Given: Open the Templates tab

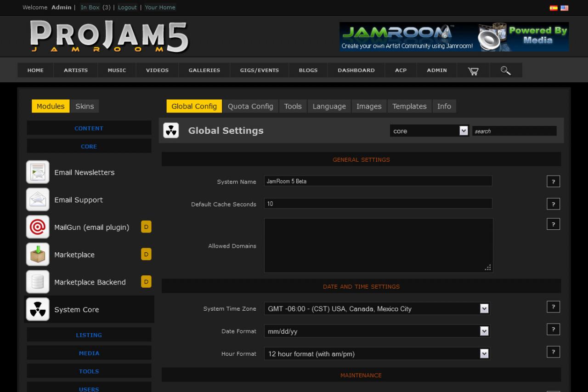Looking at the screenshot, I should [x=409, y=106].
